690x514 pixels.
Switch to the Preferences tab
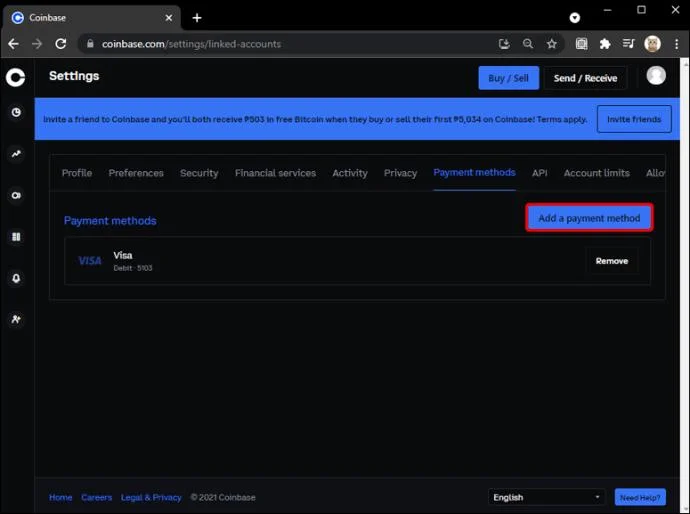pos(136,173)
